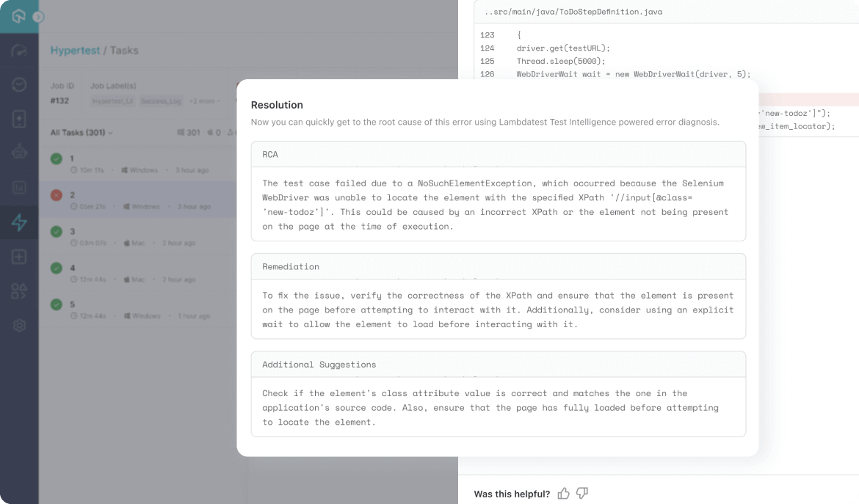The width and height of the screenshot is (859, 504).
Task: Click the LambdaTest logo at top of sidebar
Action: pyautogui.click(x=19, y=16)
